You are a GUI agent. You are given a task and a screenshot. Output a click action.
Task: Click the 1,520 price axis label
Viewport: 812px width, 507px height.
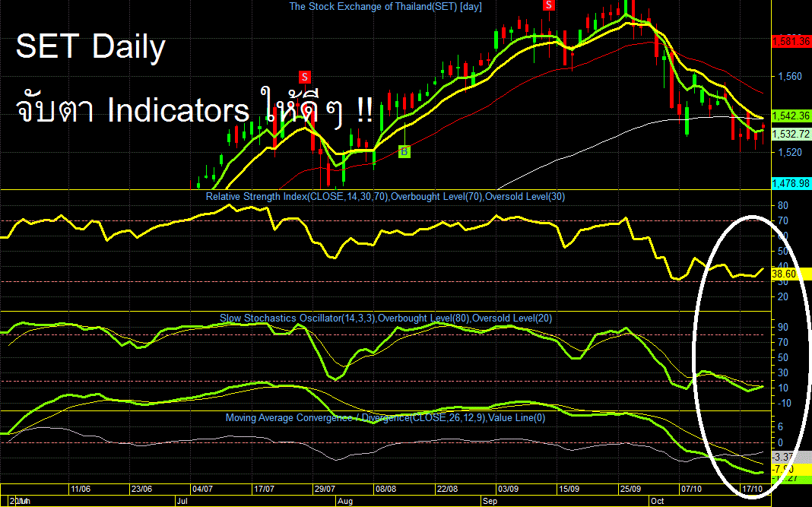tap(790, 153)
